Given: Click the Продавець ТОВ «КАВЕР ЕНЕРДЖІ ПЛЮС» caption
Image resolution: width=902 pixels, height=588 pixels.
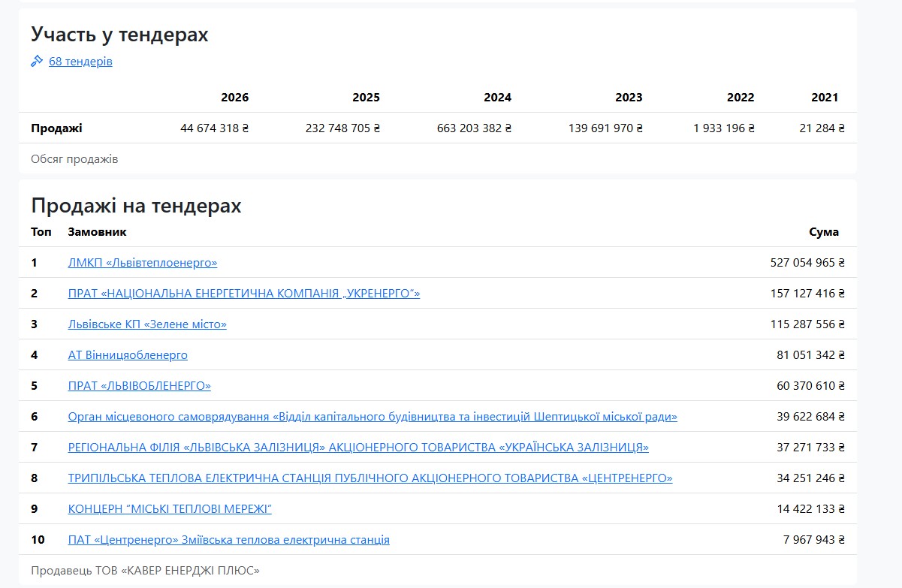Looking at the screenshot, I should click(145, 571).
